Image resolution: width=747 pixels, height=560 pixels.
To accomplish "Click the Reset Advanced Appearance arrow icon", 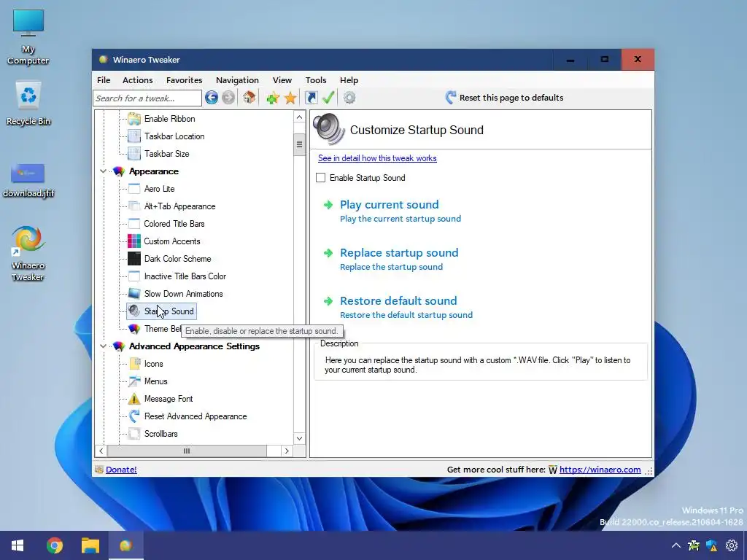I will click(x=134, y=416).
